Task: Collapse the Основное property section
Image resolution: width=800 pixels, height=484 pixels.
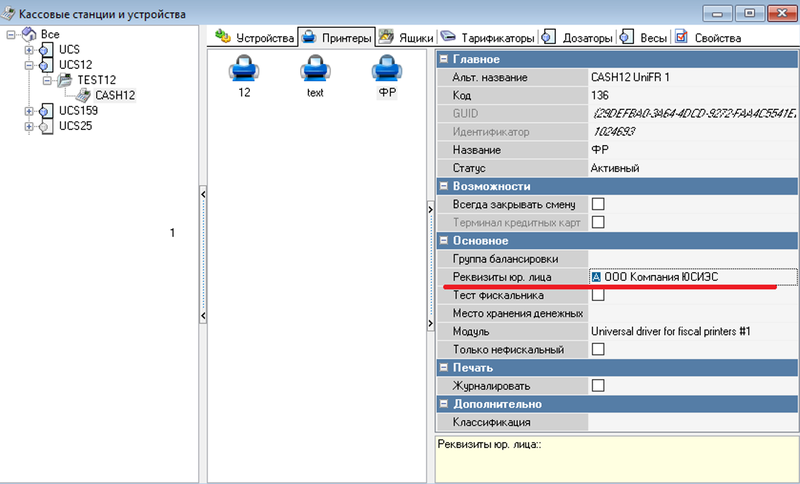Action: 444,240
